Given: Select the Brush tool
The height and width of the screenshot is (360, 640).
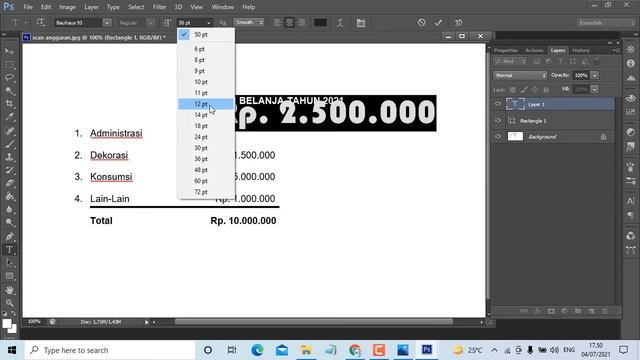Looking at the screenshot, I should (x=9, y=144).
